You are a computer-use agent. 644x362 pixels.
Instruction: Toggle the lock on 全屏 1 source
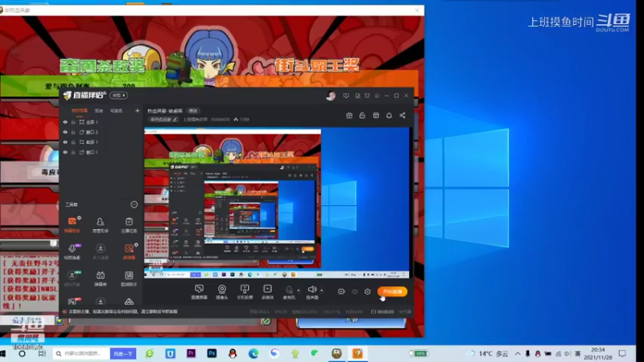tap(73, 122)
